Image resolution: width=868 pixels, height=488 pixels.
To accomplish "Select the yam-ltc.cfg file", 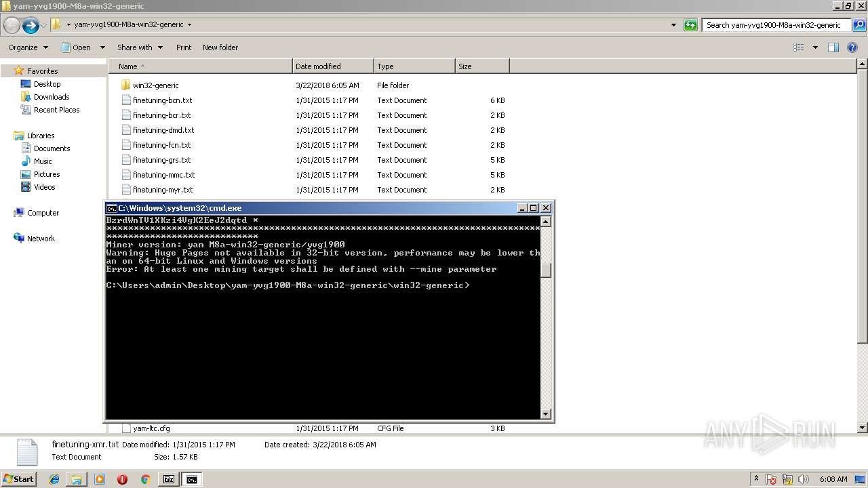I will (151, 428).
